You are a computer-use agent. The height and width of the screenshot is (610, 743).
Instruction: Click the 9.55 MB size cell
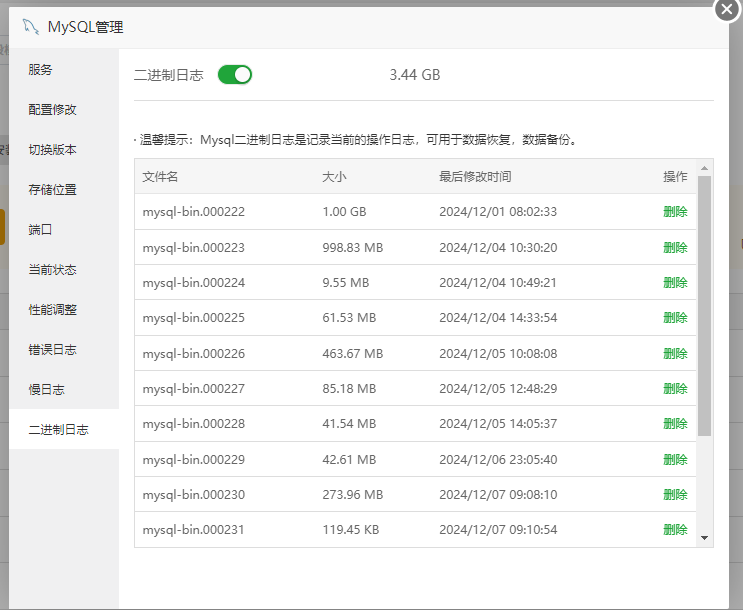click(345, 282)
